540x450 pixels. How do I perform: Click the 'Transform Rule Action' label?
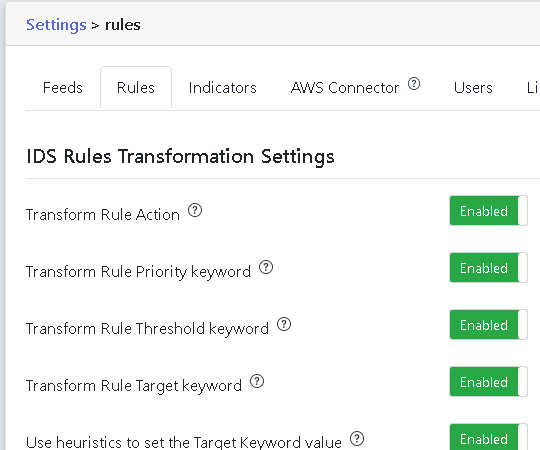coord(103,215)
